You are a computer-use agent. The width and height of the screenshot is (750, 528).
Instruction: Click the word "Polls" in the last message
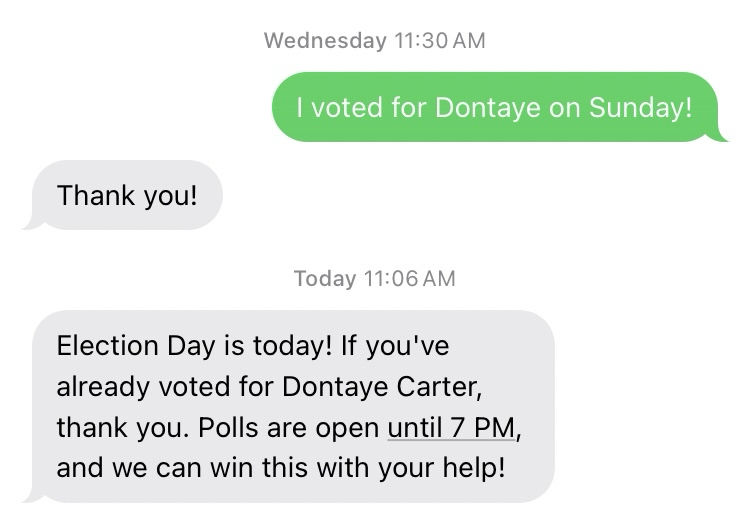[x=227, y=427]
